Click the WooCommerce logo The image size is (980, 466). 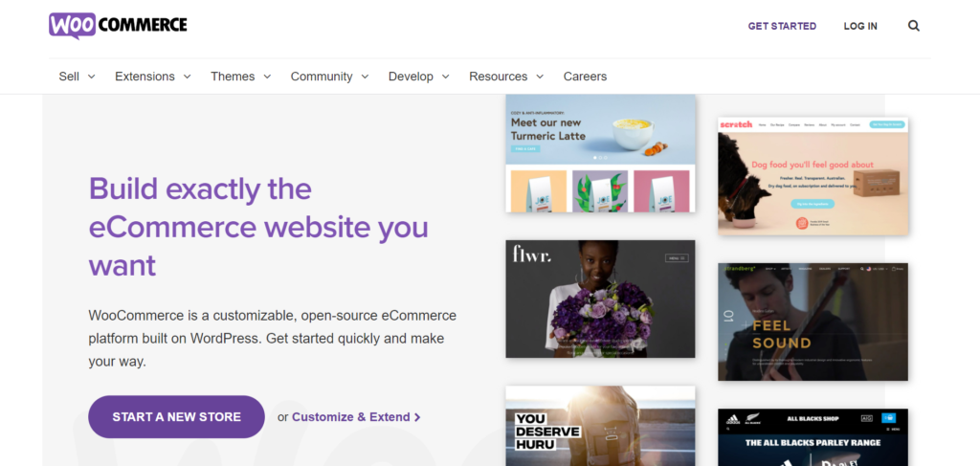coord(118,26)
